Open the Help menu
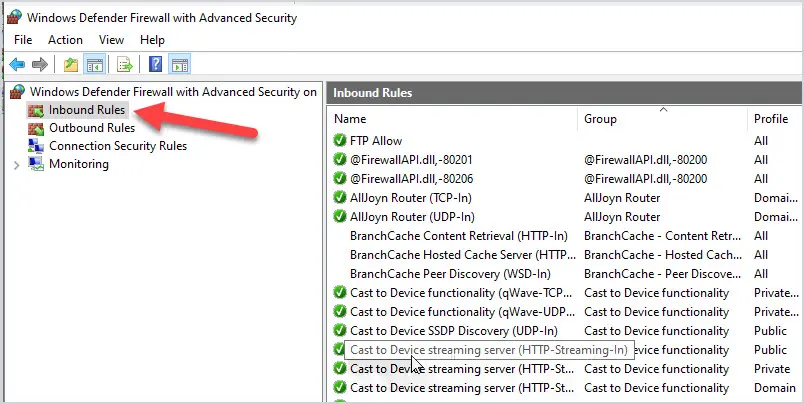 pos(152,40)
